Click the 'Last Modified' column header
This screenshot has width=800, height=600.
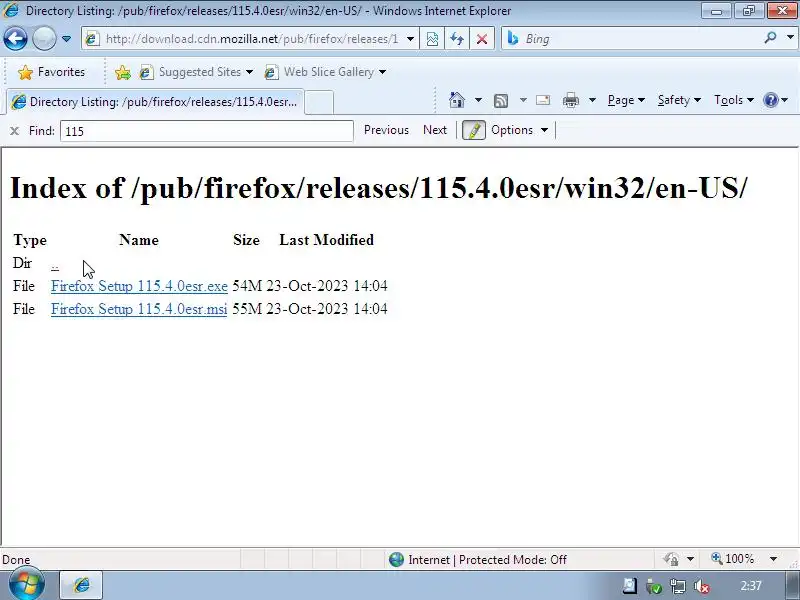point(327,240)
